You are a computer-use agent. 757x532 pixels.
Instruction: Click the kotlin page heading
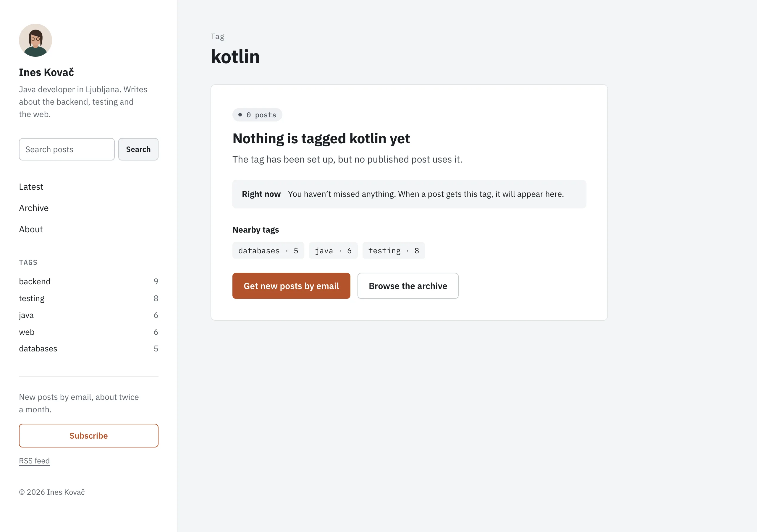tap(235, 57)
